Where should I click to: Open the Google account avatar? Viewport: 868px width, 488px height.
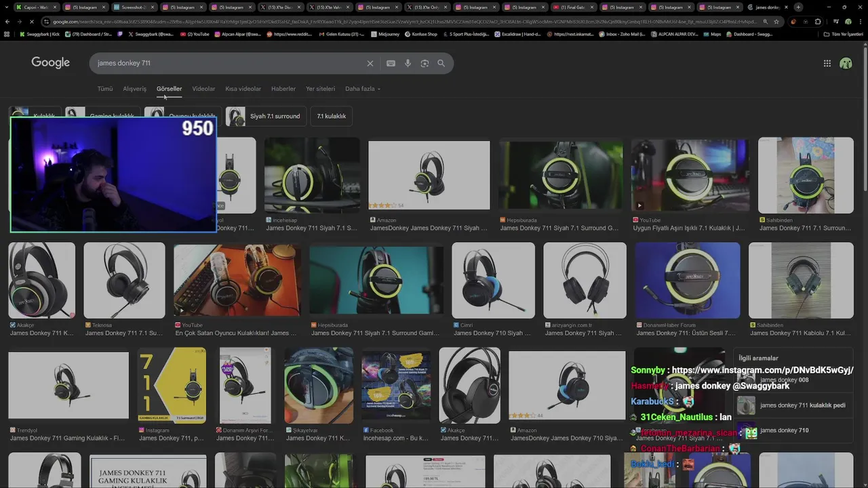pos(846,63)
